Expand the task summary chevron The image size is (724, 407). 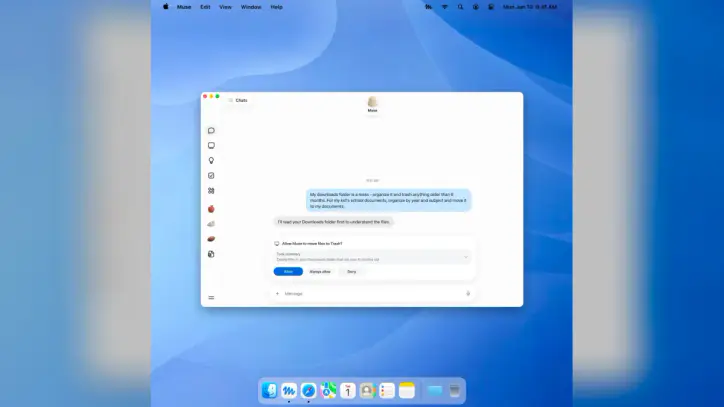coord(465,257)
